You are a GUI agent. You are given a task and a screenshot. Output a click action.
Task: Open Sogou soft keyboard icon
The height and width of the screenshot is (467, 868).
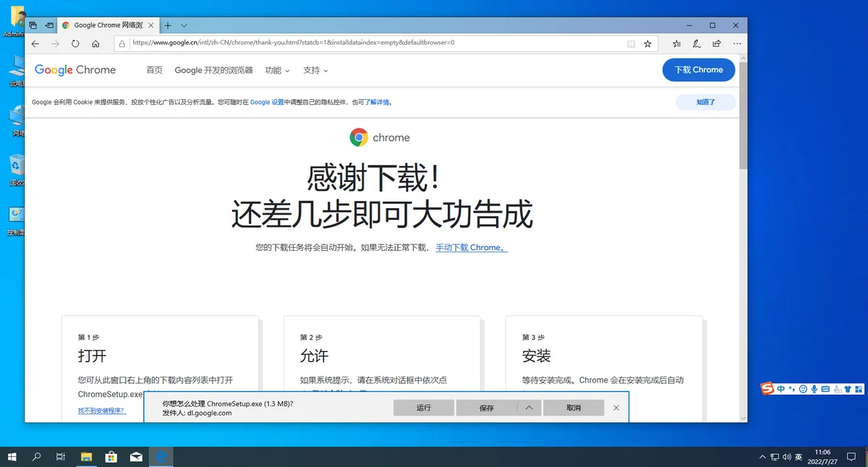pos(826,389)
